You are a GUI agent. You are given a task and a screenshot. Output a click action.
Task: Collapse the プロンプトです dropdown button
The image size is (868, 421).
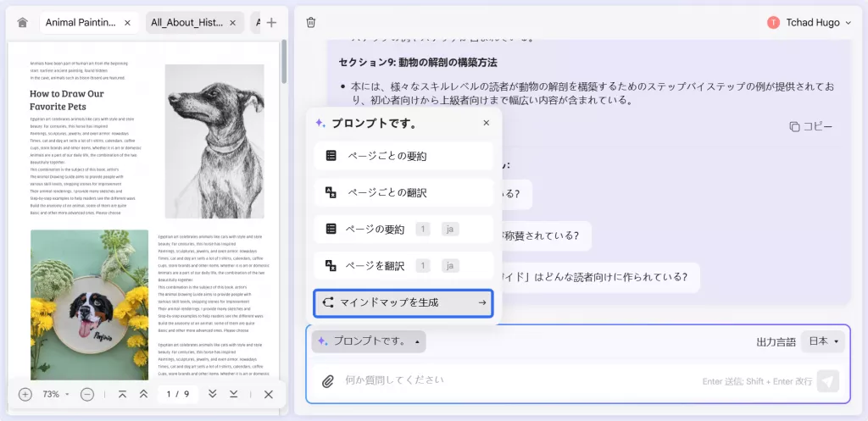[369, 341]
